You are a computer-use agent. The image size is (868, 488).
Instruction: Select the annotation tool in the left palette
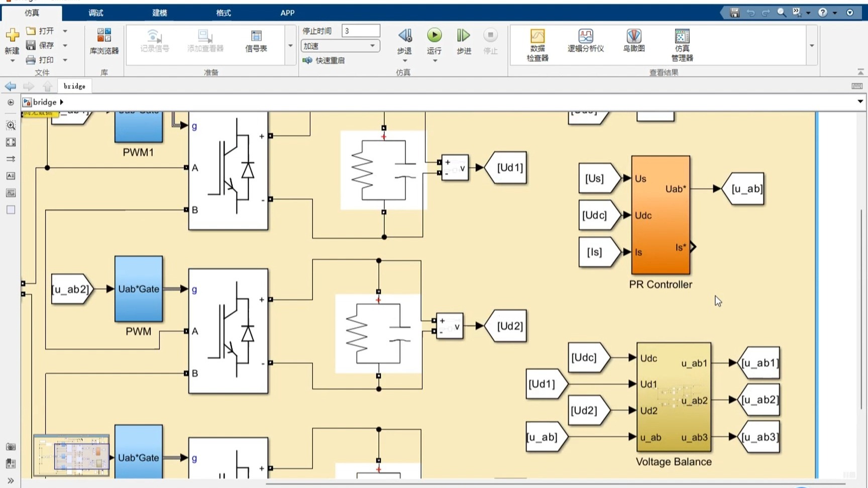[11, 175]
